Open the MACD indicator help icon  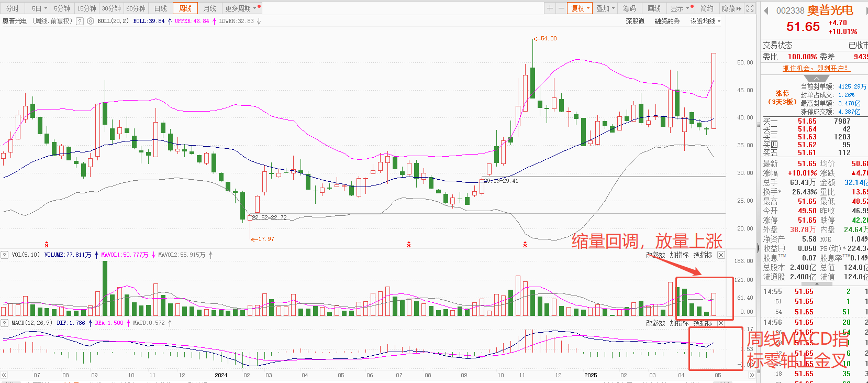(x=5, y=323)
